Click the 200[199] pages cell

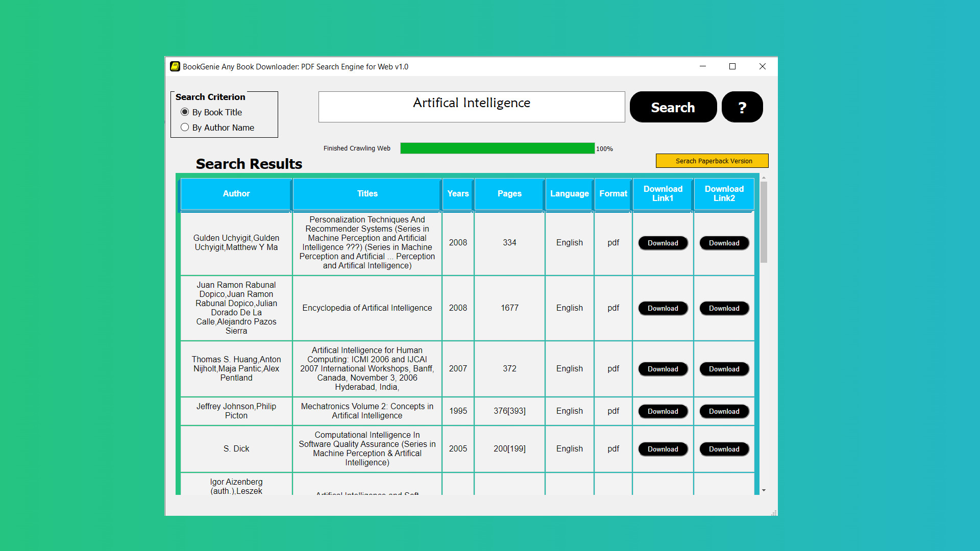(x=509, y=449)
